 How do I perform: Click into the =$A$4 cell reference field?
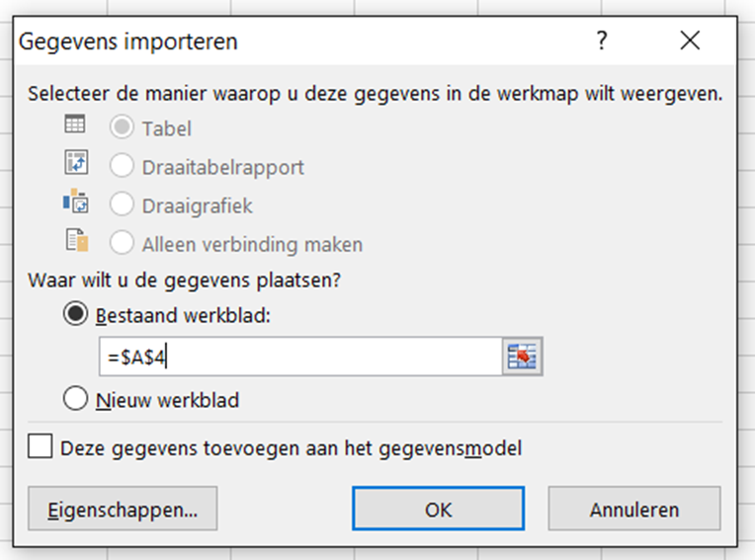point(300,357)
